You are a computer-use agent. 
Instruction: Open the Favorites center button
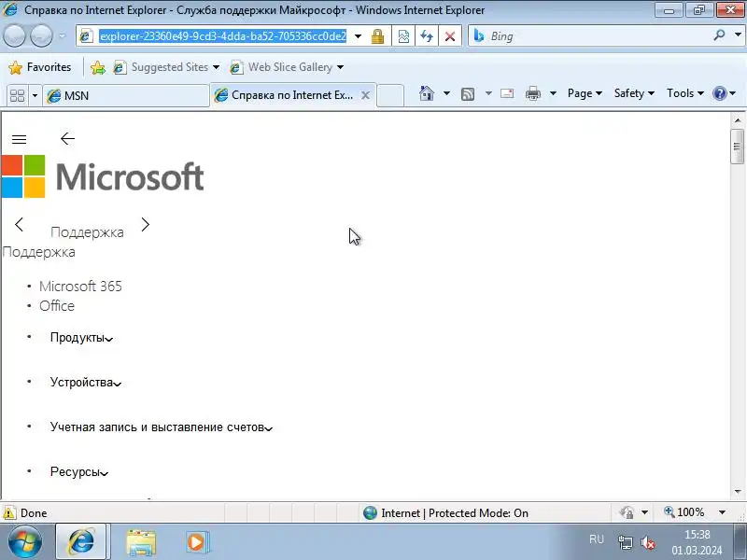(x=40, y=67)
